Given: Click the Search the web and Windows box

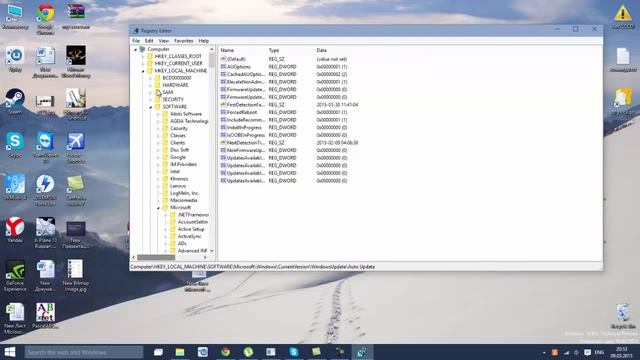Looking at the screenshot, I should pyautogui.click(x=84, y=352).
